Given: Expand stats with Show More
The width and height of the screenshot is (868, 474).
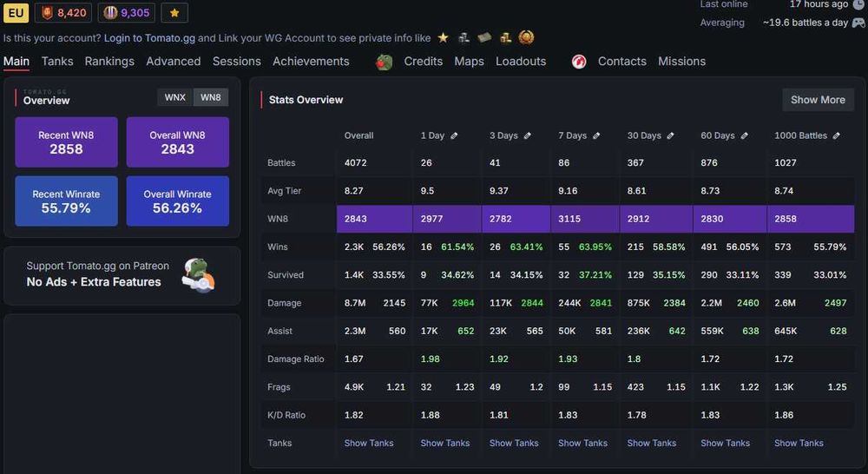Looking at the screenshot, I should pyautogui.click(x=818, y=100).
